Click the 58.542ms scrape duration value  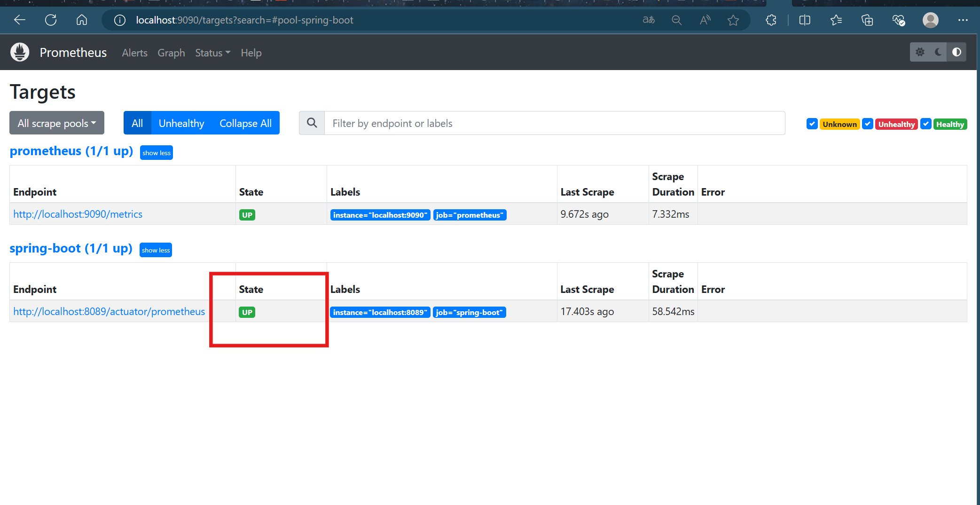[673, 311]
